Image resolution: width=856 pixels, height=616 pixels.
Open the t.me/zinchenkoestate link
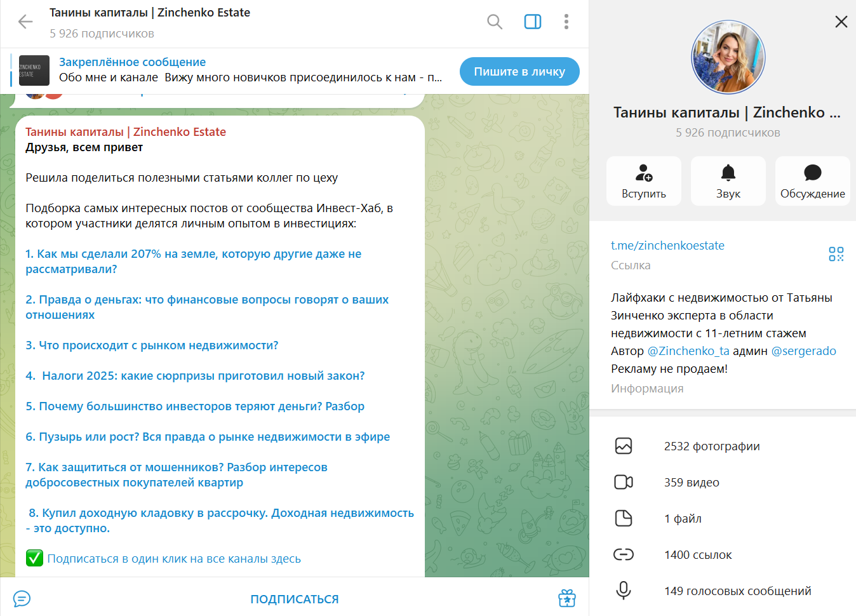point(667,246)
